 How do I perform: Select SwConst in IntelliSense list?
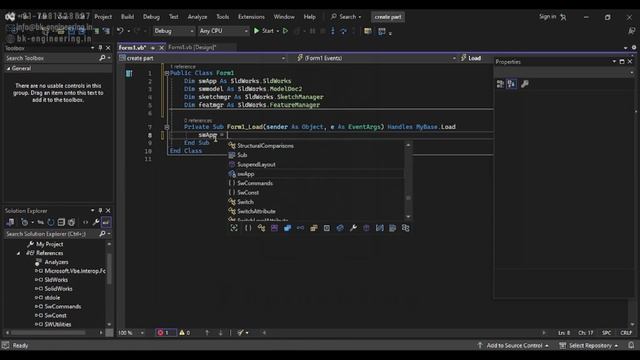tap(248, 193)
